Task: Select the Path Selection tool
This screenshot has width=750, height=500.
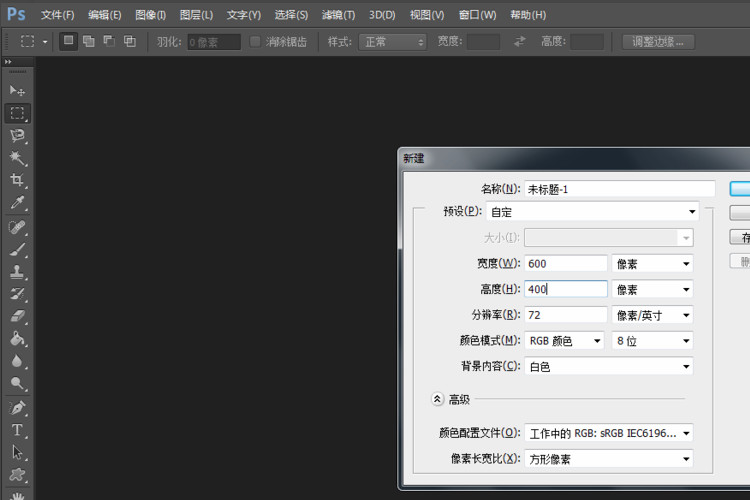Action: point(17,452)
